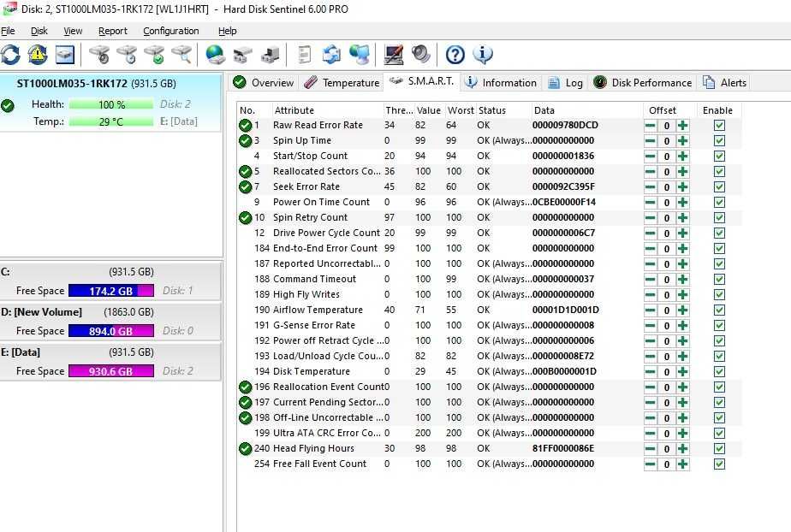
Task: Toggle Enable checkbox for Spin Retry Count
Action: point(719,217)
